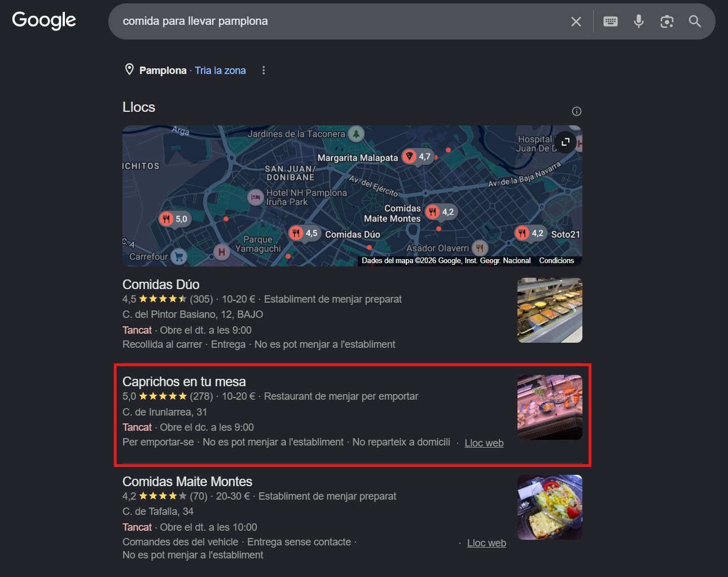Image resolution: width=728 pixels, height=577 pixels.
Task: Click the Carrefour shopping cart map marker
Action: (x=179, y=256)
